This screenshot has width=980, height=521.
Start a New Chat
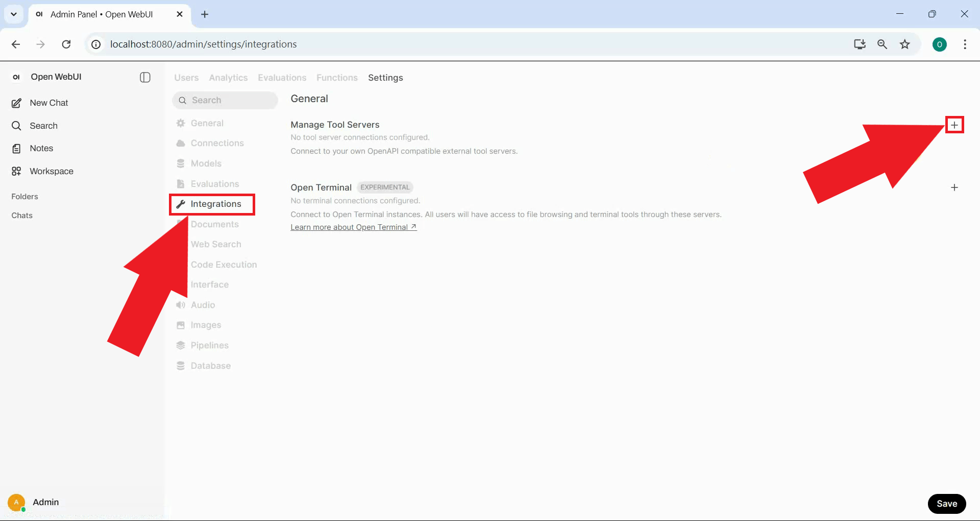click(x=49, y=103)
